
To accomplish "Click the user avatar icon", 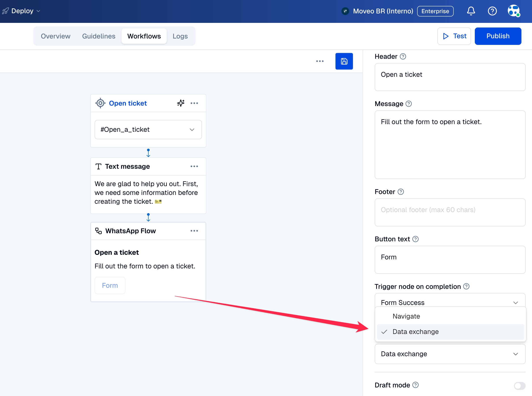I will point(514,11).
